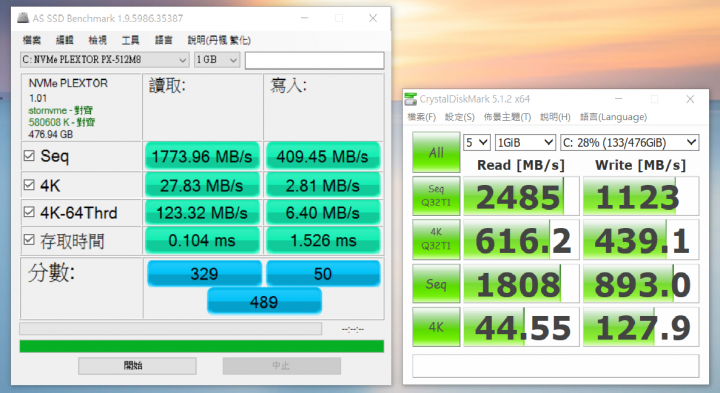This screenshot has height=393, width=720.
Task: Click the 4K Q32T1 read value 616.2
Action: coord(521,239)
